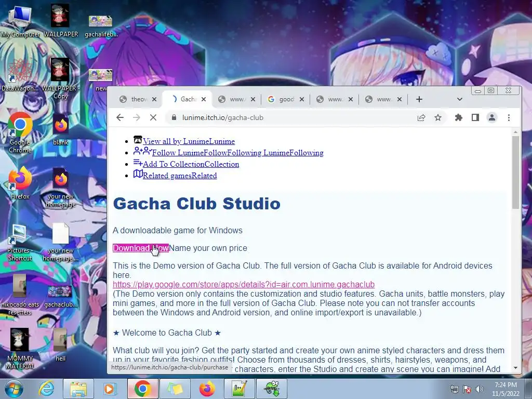Open the DataWagon shortcut icon
Screen dimensions: 532x399
[20, 75]
